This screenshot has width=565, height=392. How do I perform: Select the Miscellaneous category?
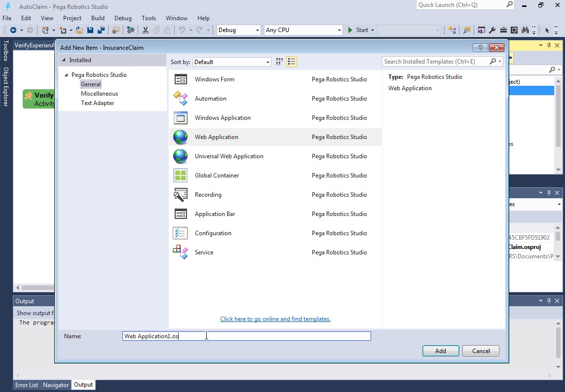[99, 94]
